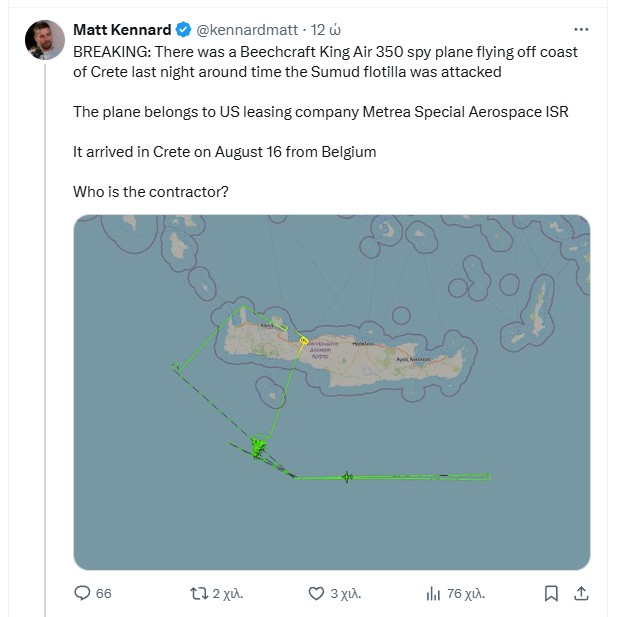Click the reply speech bubble icon
The image size is (620, 617).
tap(83, 593)
